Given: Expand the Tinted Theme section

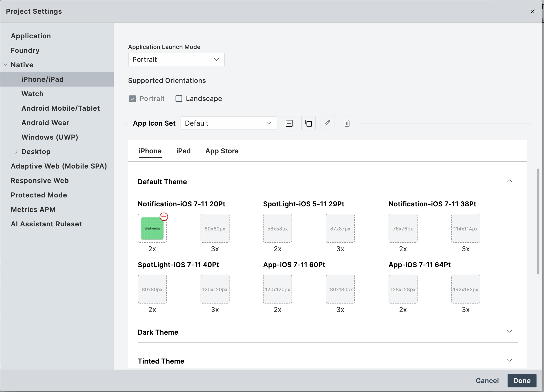Looking at the screenshot, I should 509,360.
